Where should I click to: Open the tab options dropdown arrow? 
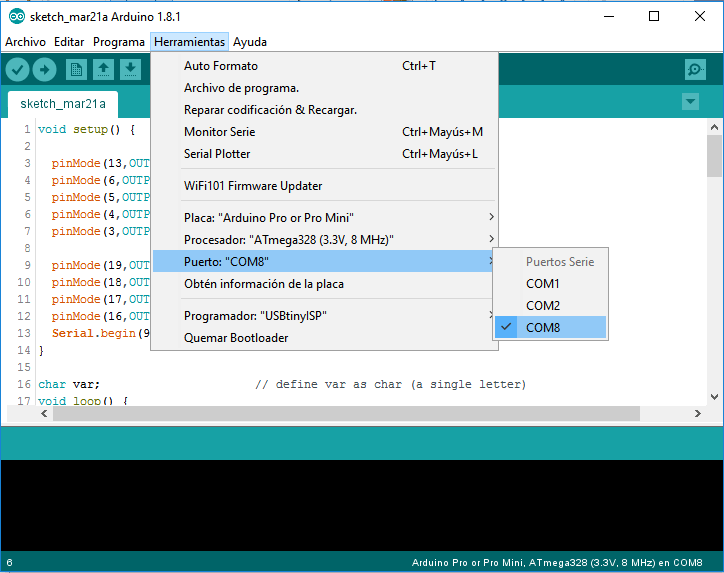(x=690, y=102)
